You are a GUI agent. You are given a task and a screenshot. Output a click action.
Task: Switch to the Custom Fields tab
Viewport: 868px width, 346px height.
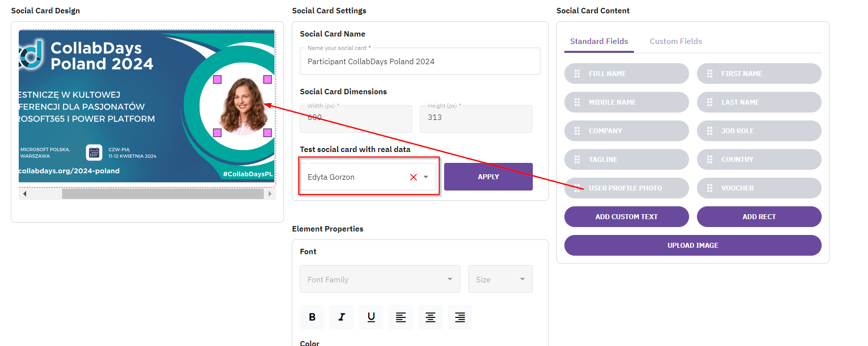pyautogui.click(x=676, y=41)
